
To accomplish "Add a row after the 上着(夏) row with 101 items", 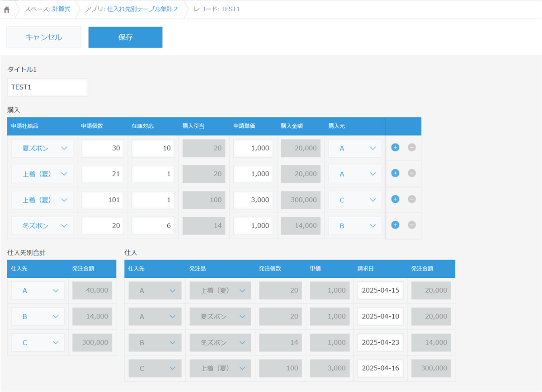I will pyautogui.click(x=395, y=199).
